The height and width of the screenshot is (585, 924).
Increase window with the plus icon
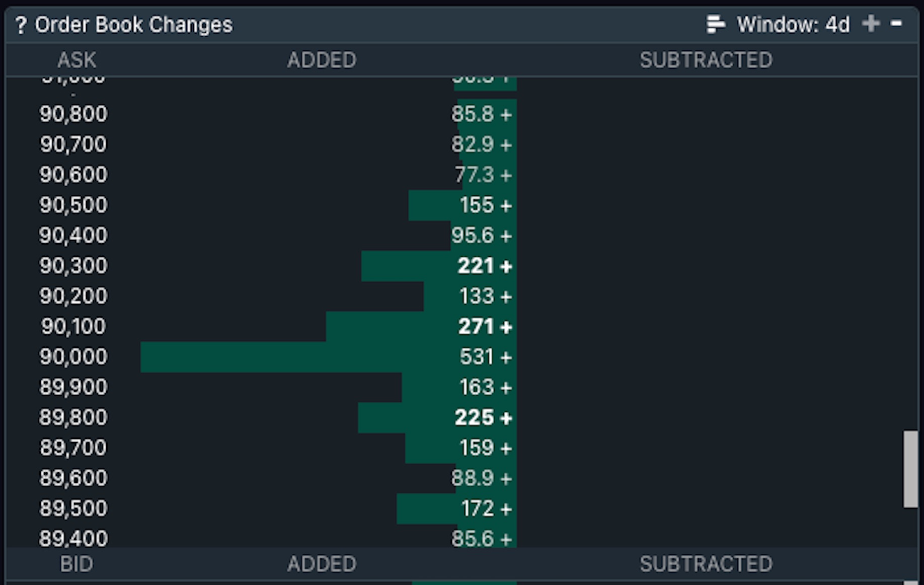pos(871,24)
